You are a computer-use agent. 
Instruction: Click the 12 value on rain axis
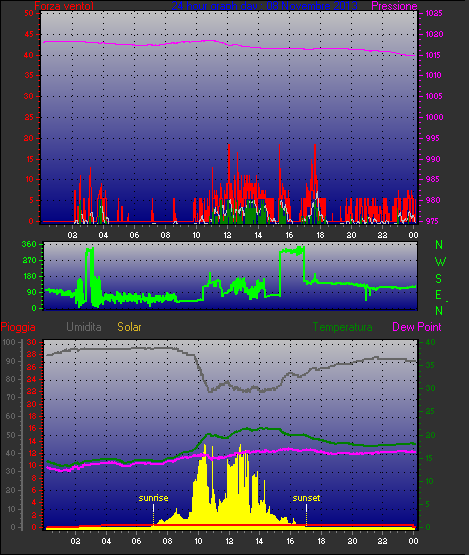point(32,453)
